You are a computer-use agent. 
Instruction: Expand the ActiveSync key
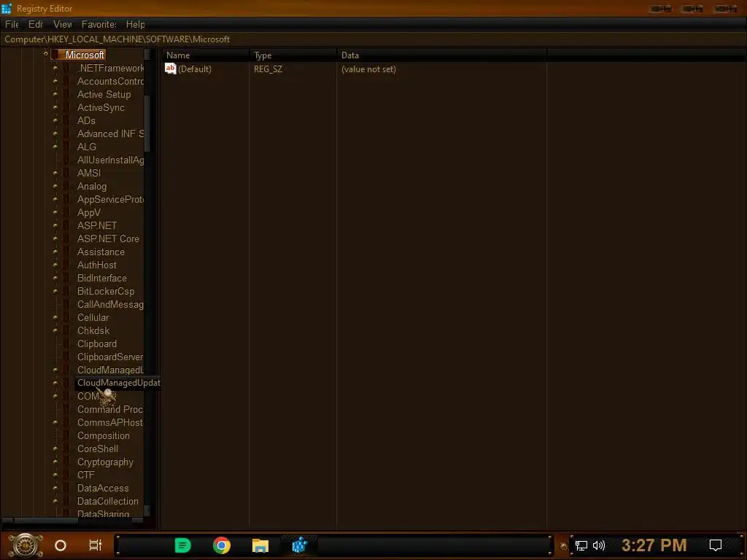click(55, 108)
